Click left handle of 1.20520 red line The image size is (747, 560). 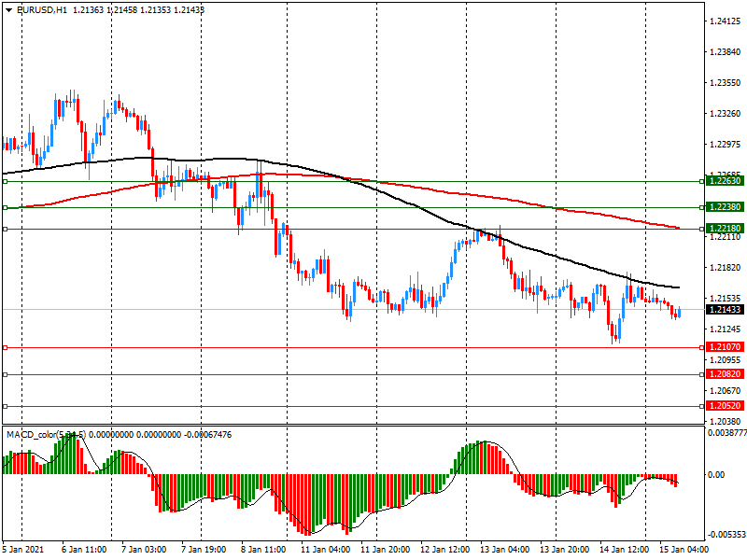click(5, 406)
